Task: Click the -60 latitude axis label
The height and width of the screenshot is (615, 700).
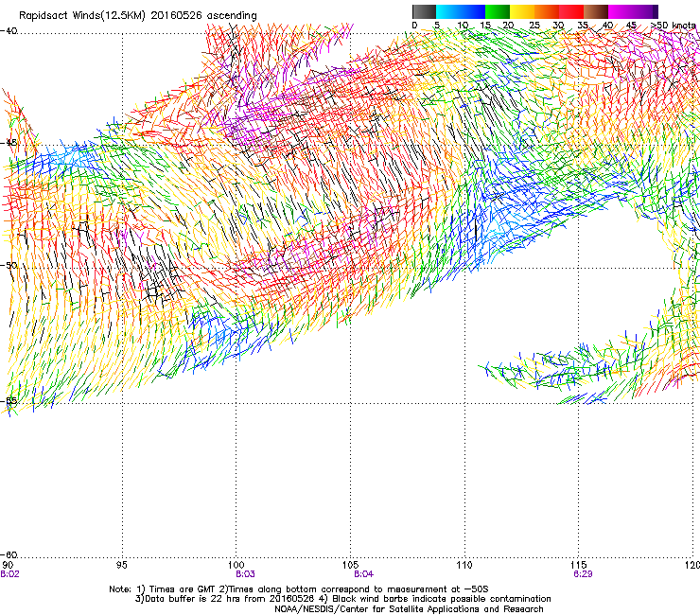Action: pos(9,554)
